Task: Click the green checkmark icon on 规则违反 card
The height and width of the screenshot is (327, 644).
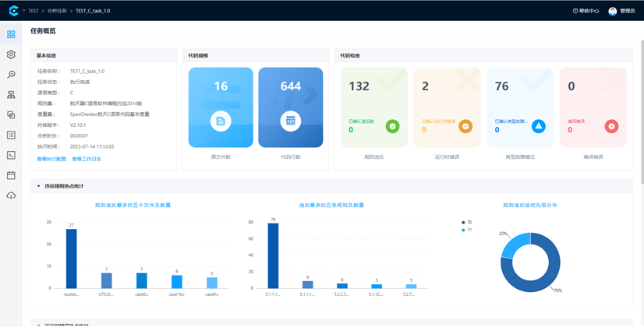Action: tap(392, 126)
